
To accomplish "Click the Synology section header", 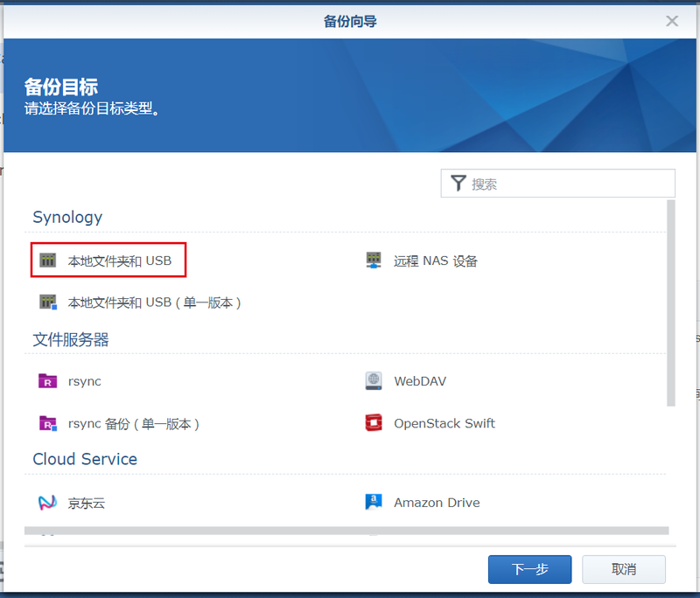I will 67,217.
